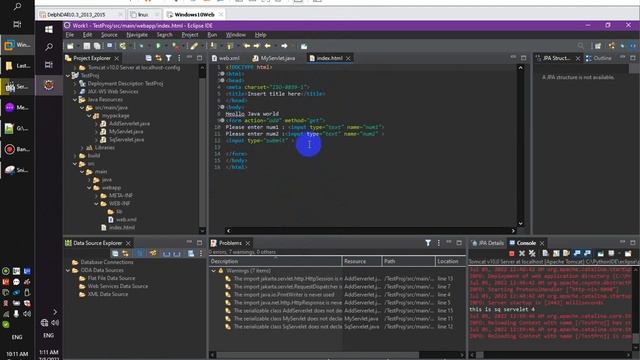The image size is (640, 360).
Task: Click the Problems view filter icon
Action: coord(428,243)
